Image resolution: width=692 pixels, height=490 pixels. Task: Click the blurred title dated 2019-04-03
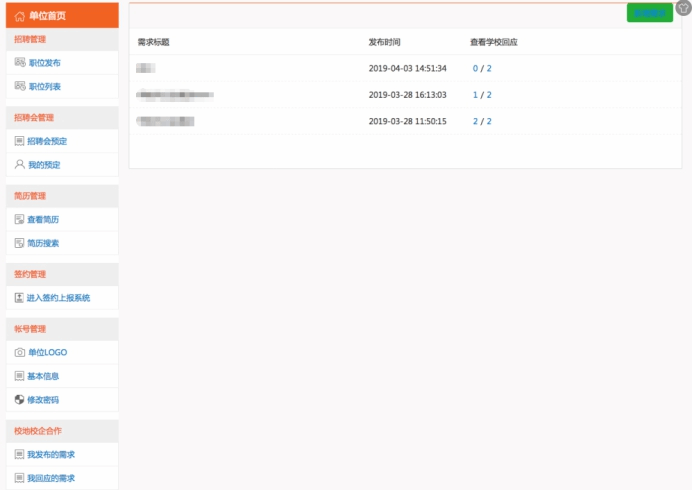146,68
